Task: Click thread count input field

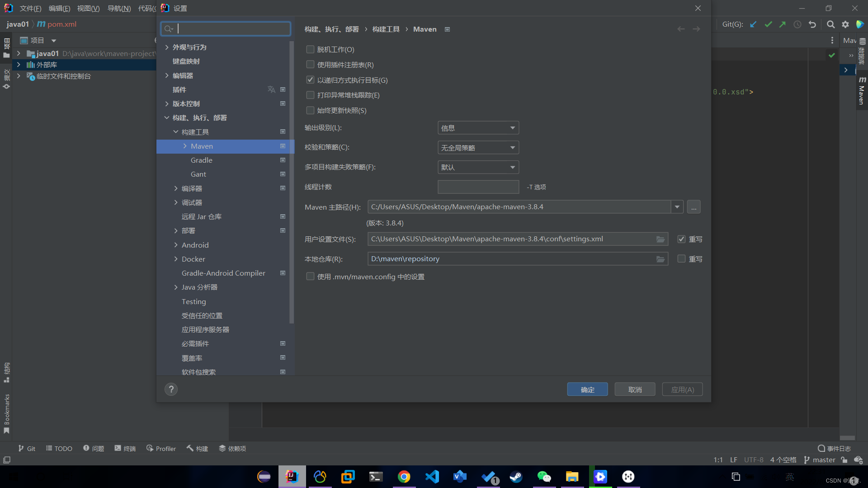Action: pyautogui.click(x=478, y=187)
